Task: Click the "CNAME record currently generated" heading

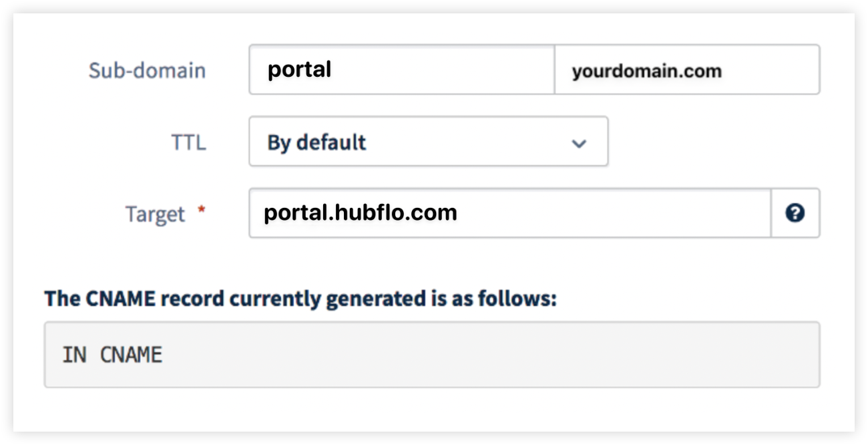Action: (x=300, y=298)
